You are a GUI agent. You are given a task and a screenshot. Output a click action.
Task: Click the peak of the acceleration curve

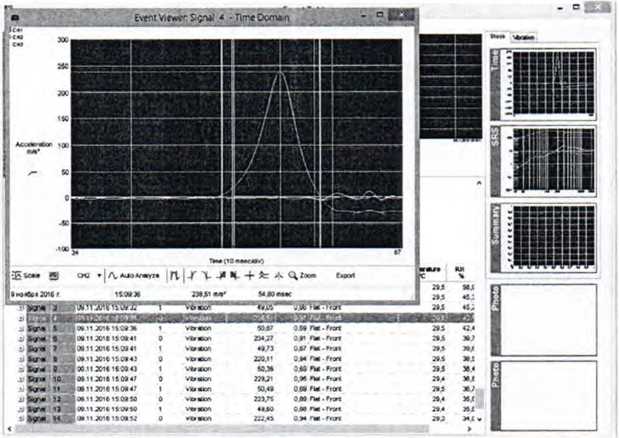coord(280,72)
